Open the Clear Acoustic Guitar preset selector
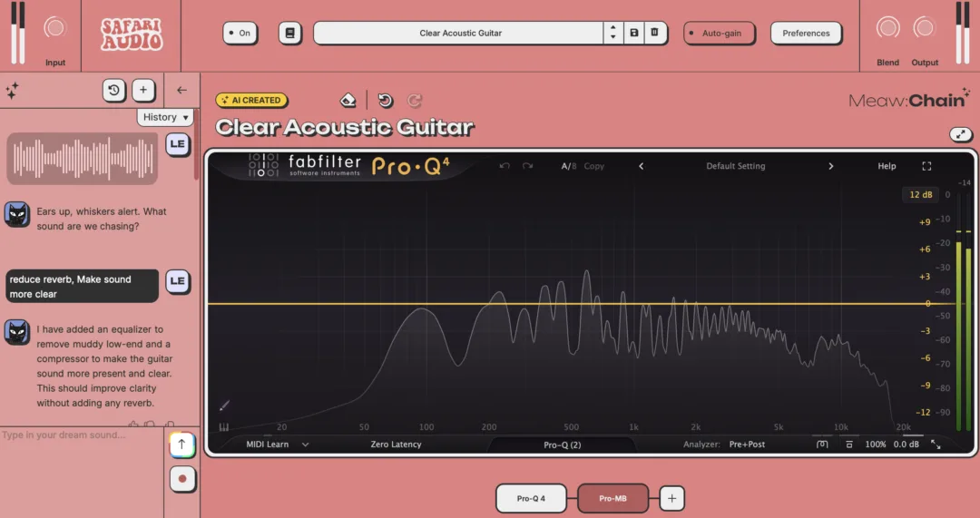This screenshot has height=518, width=980. click(459, 34)
